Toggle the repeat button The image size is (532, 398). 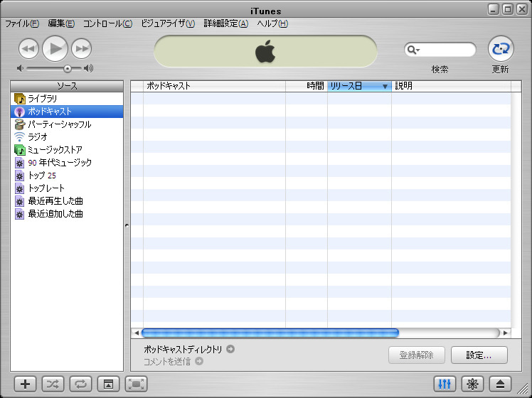click(81, 384)
